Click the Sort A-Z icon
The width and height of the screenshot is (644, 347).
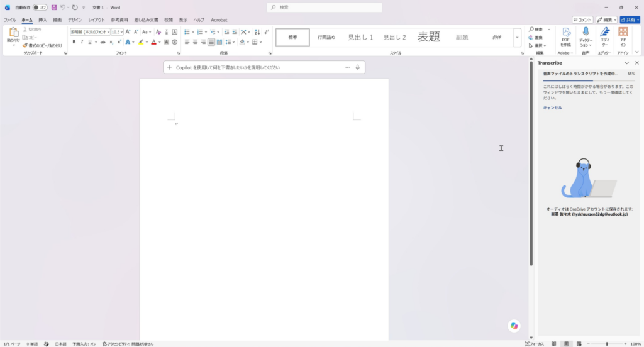tap(257, 31)
